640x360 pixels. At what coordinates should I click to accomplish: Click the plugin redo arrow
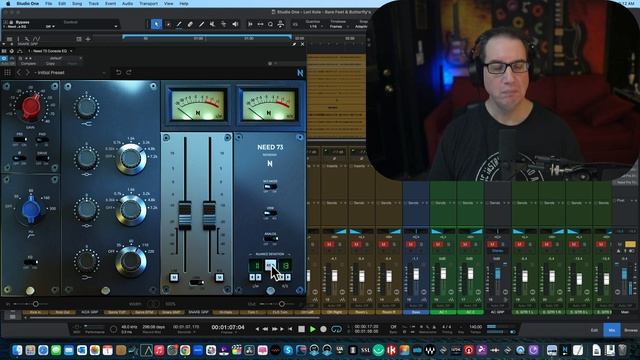click(x=129, y=72)
